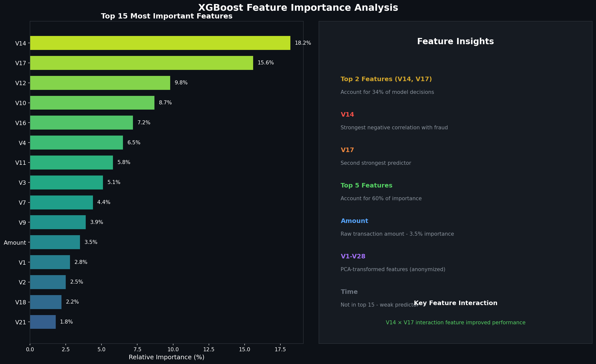Click the Amount insight label in blue
The image size is (596, 364).
point(354,221)
